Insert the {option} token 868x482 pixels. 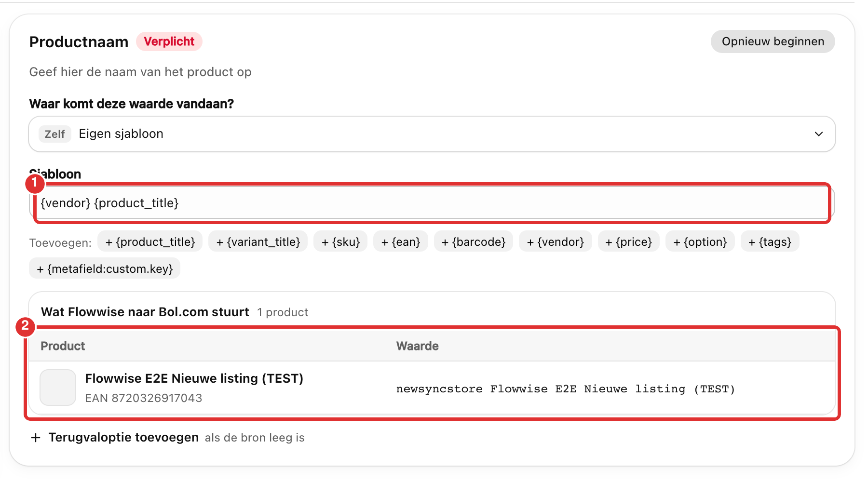(700, 241)
